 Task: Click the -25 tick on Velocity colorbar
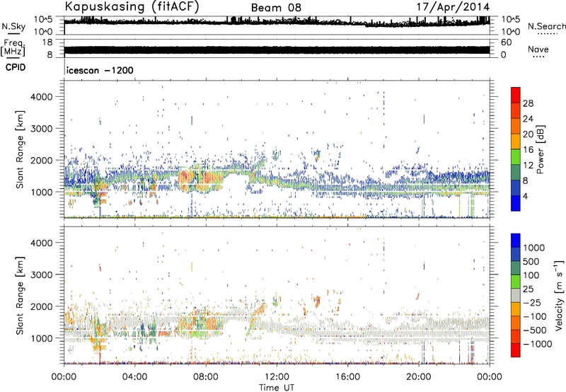[x=533, y=303]
